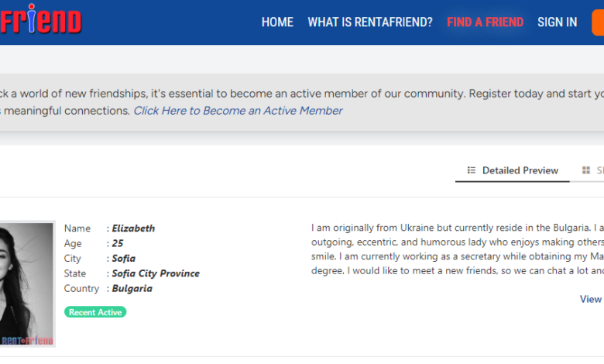Click the state value Sofia City Province

(156, 273)
